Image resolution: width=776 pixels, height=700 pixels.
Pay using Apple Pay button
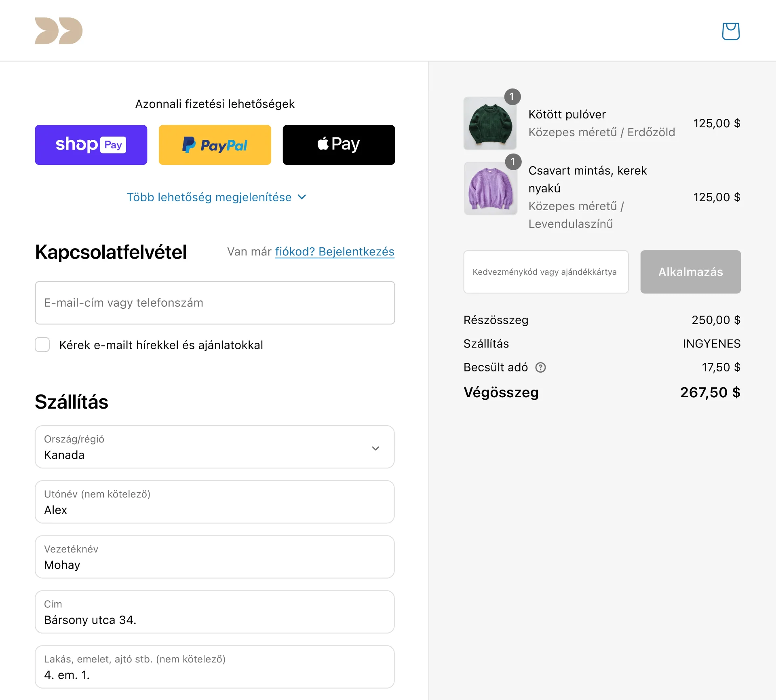click(x=339, y=145)
